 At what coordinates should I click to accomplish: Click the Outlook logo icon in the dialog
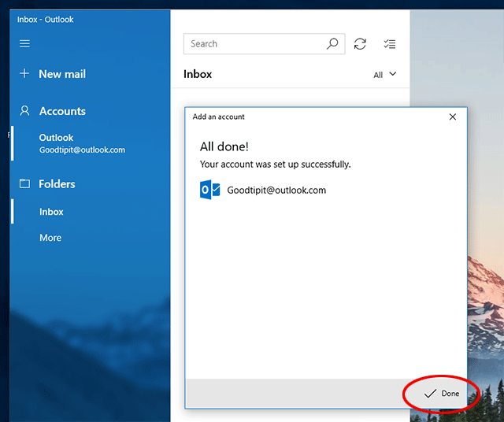tap(210, 190)
